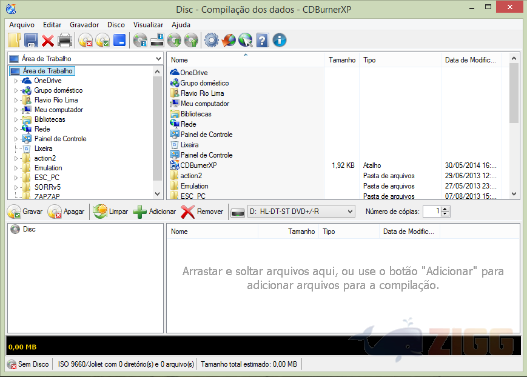Print using the printer toolbar icon

pos(65,40)
